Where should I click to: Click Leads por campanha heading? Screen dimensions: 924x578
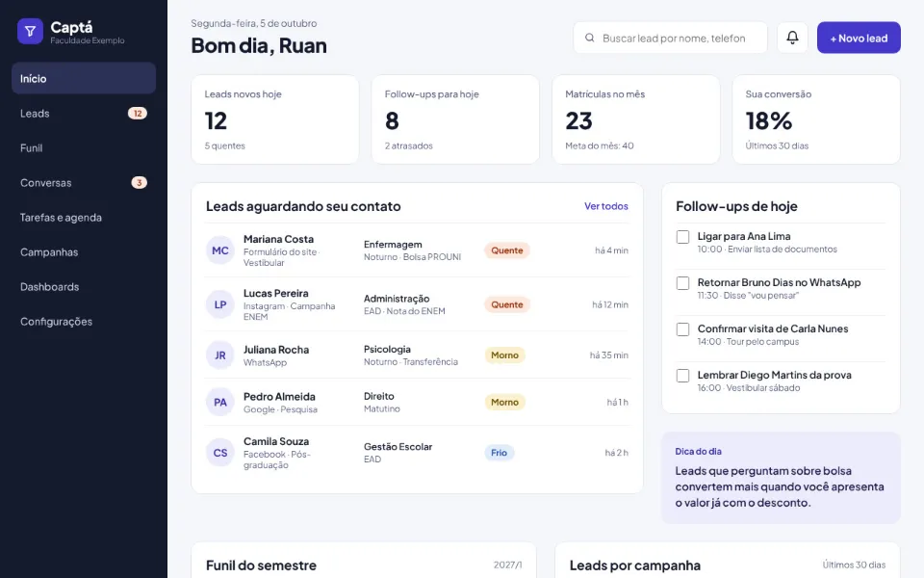pyautogui.click(x=634, y=565)
